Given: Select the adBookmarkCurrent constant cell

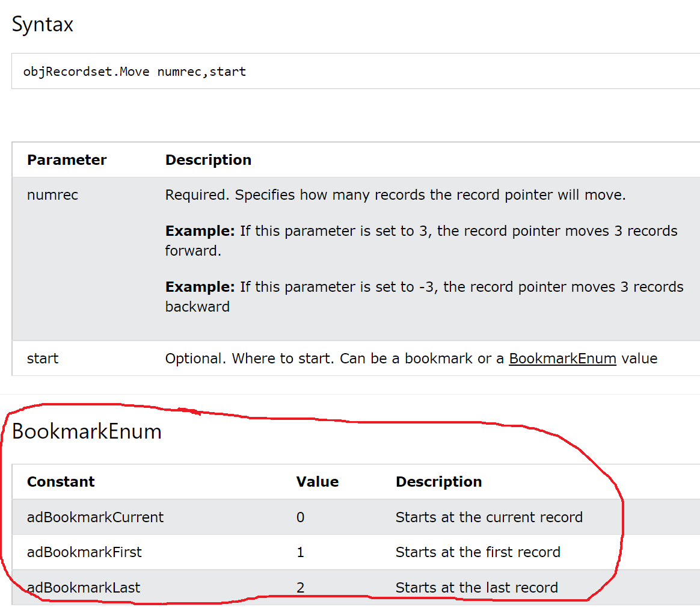Looking at the screenshot, I should tap(95, 517).
